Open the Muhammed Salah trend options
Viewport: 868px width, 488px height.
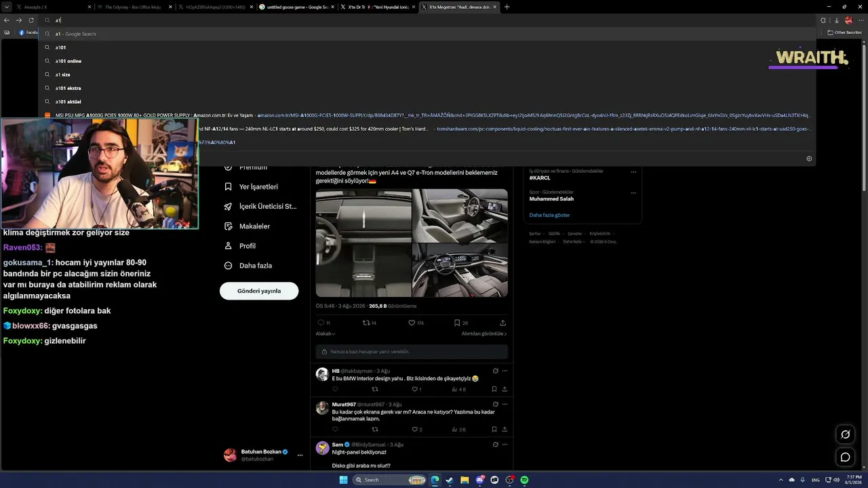(633, 192)
